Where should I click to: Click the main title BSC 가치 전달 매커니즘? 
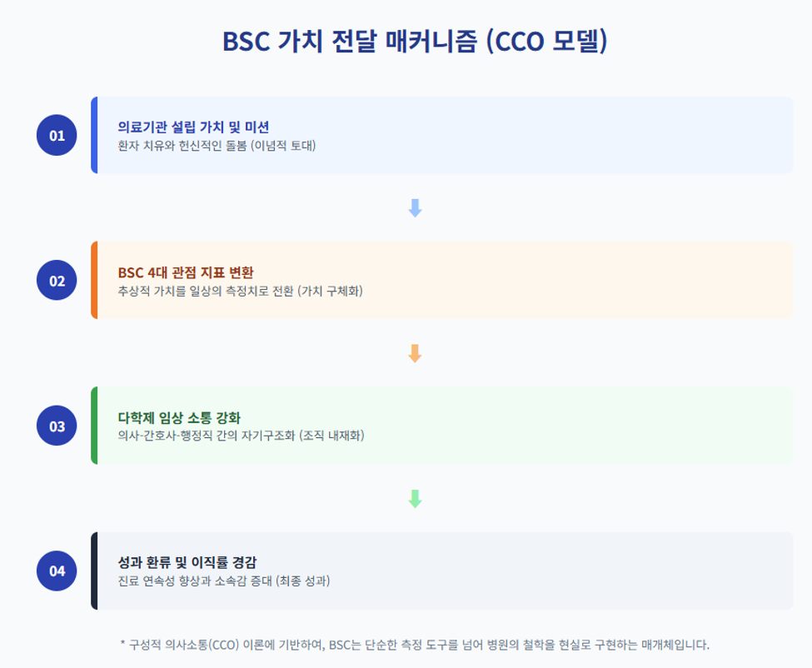tap(349, 42)
